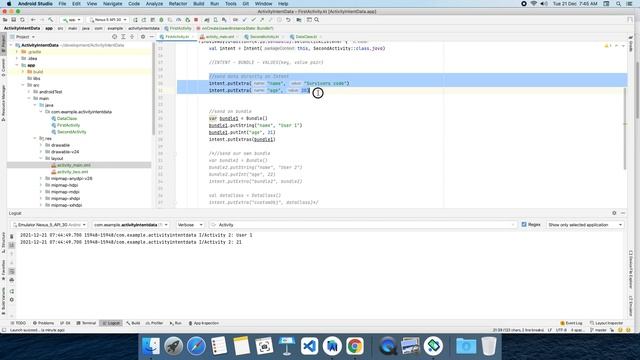The width and height of the screenshot is (640, 360).
Task: Click log line ending with User 1
Action: (x=136, y=235)
